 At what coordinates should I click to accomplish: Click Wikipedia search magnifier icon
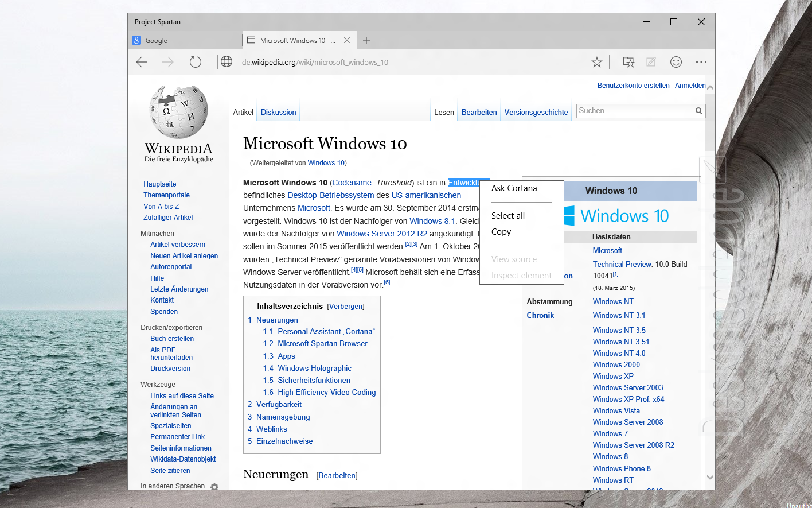[x=699, y=111]
